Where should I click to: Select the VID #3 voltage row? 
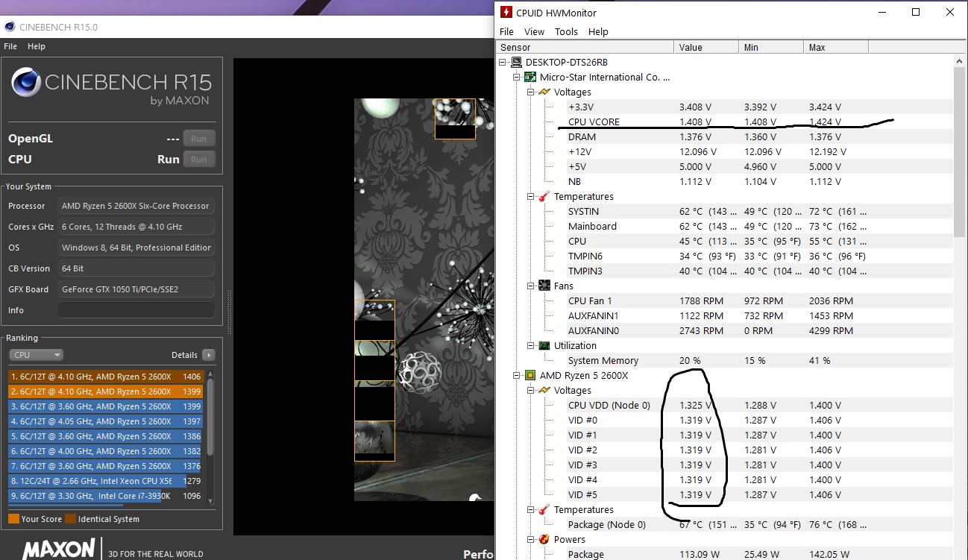[x=725, y=465]
